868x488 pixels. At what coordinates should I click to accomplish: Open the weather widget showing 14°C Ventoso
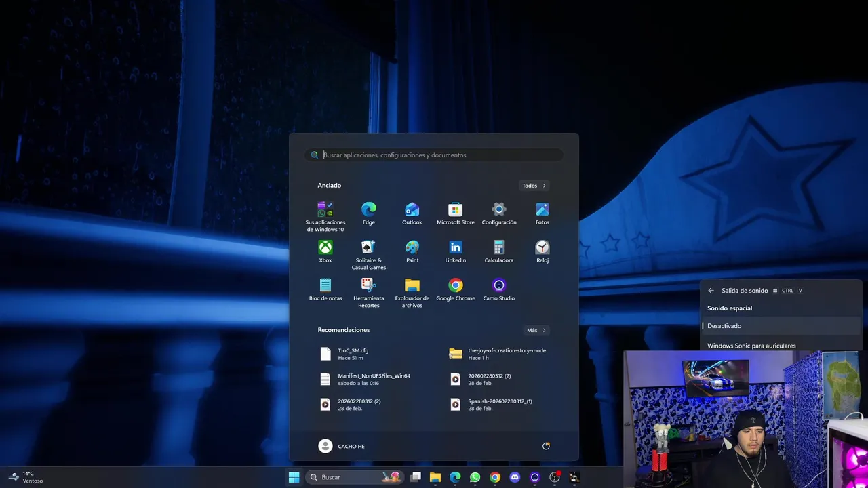click(26, 477)
